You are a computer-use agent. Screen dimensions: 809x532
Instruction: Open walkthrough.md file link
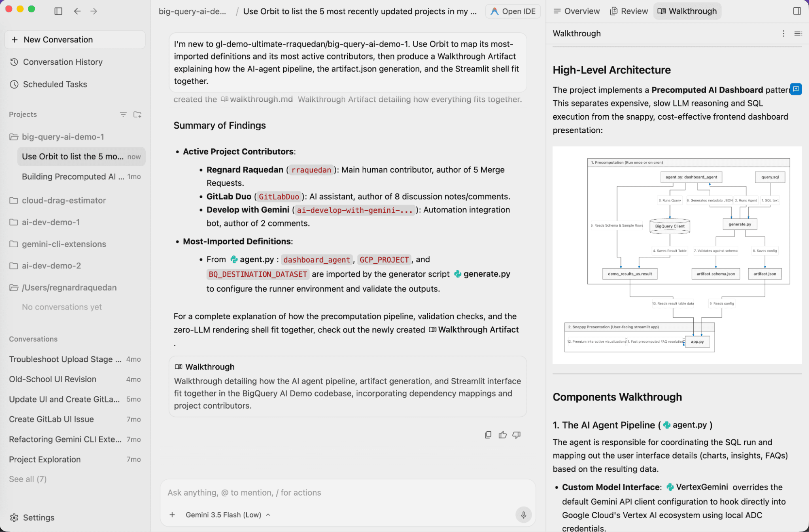tap(257, 99)
